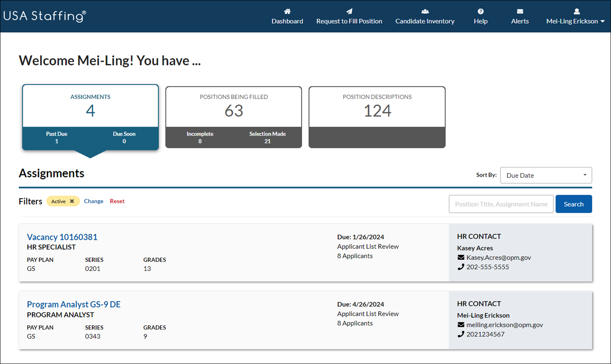Screen dimensions: 611x364
Task: Click the Past Due 1 count
Action: [57, 137]
